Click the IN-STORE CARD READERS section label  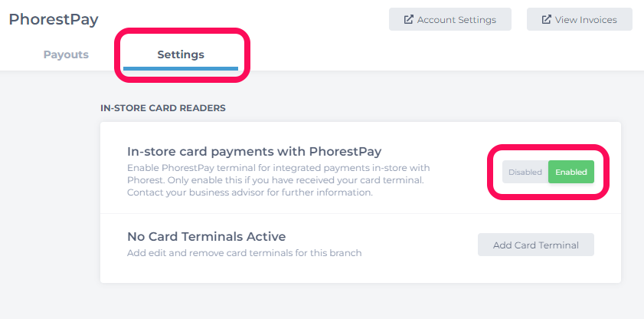(x=163, y=108)
